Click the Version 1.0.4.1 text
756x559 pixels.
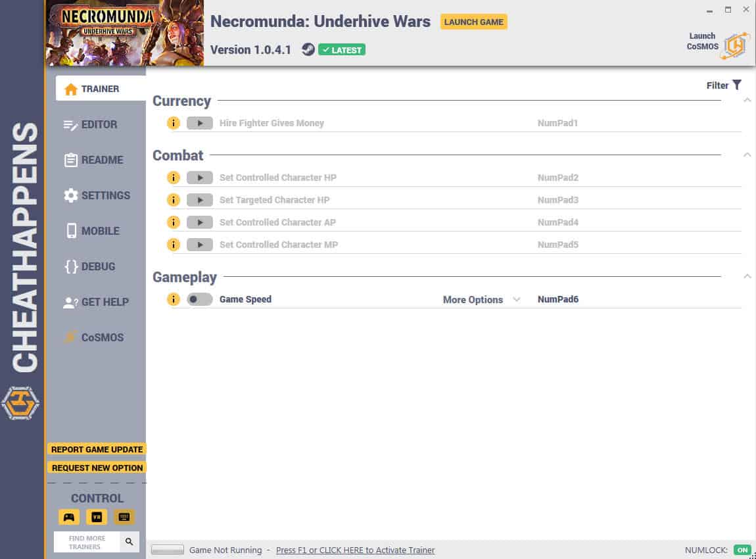[250, 50]
